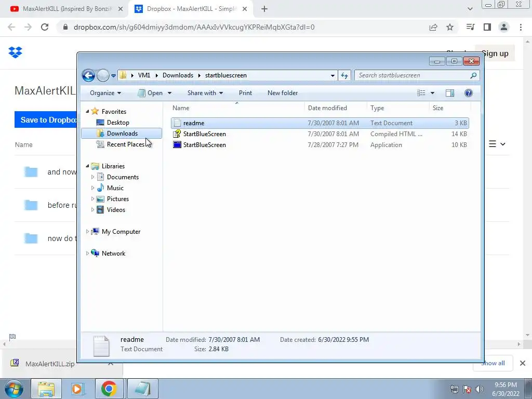Sort by Date modified column

pyautogui.click(x=336, y=108)
